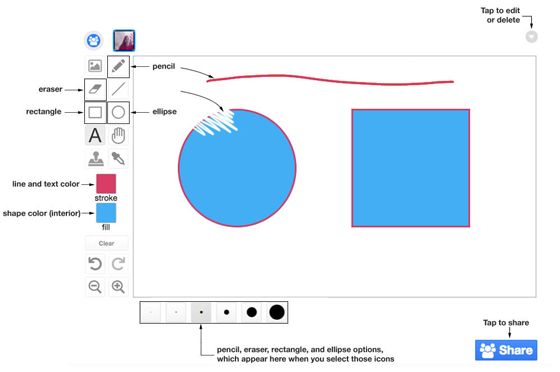Choose the fifth brush size dot
This screenshot has height=372, width=560.
pos(251,312)
